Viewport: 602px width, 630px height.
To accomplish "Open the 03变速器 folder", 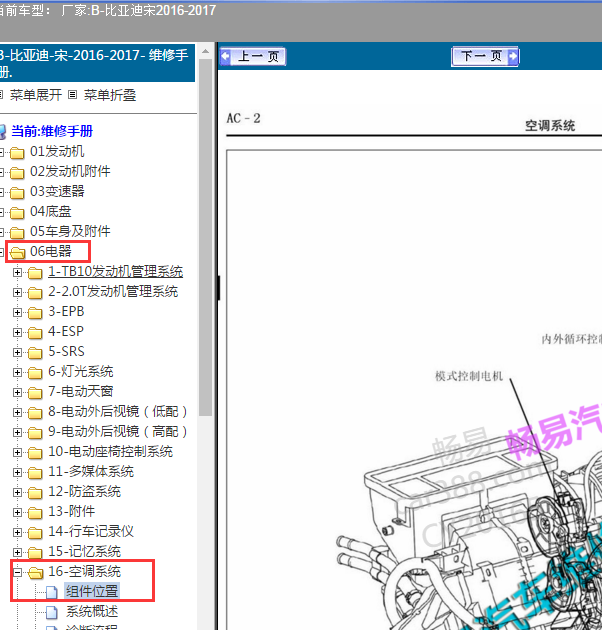I will (x=57, y=191).
